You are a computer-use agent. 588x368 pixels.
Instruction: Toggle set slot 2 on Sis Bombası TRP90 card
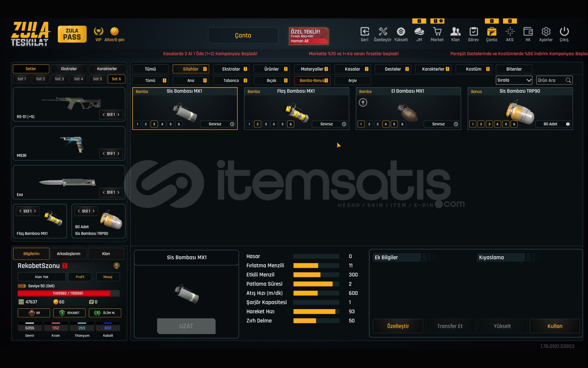481,124
